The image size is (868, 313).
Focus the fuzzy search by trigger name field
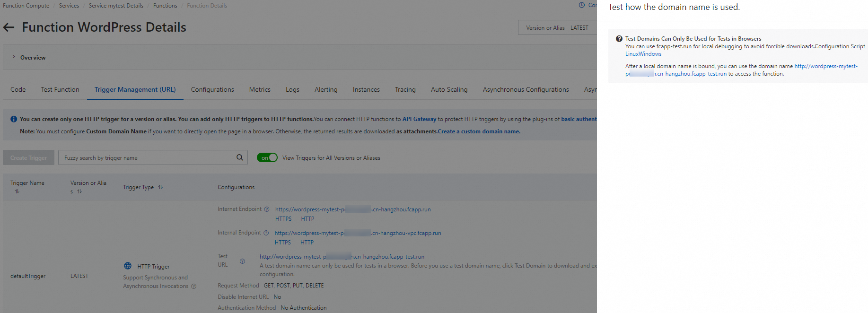(x=145, y=157)
